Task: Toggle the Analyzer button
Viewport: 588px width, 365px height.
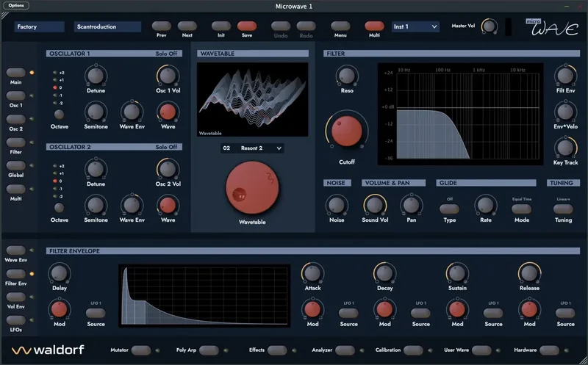Action: pos(345,350)
